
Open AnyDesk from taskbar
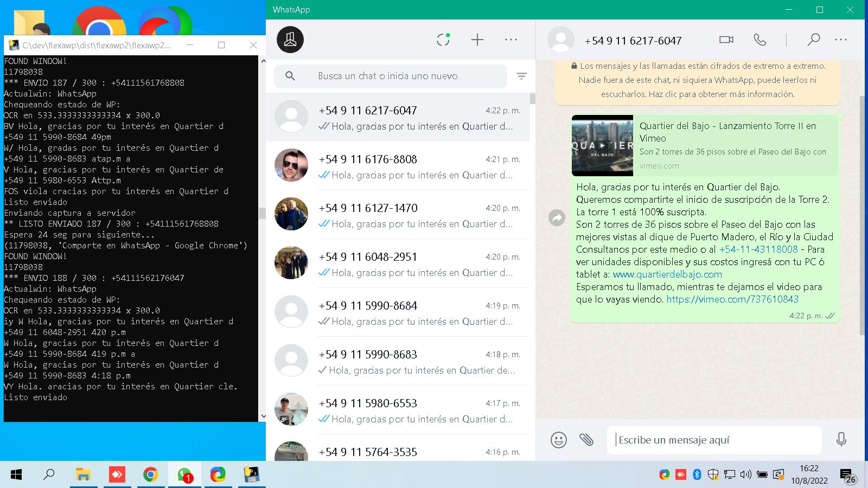pos(117,475)
